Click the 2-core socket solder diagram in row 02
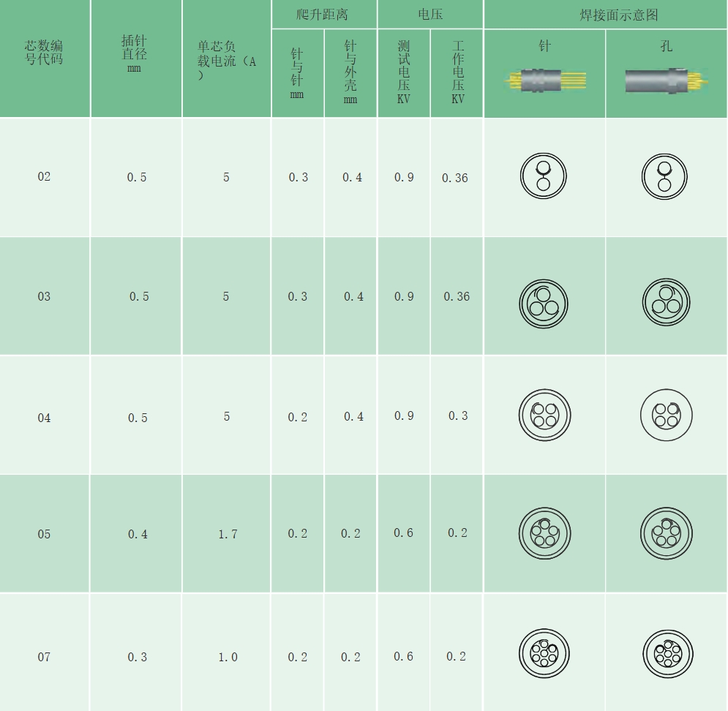The image size is (728, 711). pyautogui.click(x=665, y=177)
